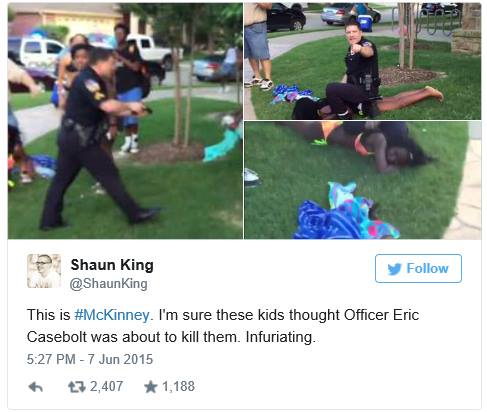Screen dimensions: 487x412
Task: Open Shaun King's profile avatar picture
Action: click(44, 271)
